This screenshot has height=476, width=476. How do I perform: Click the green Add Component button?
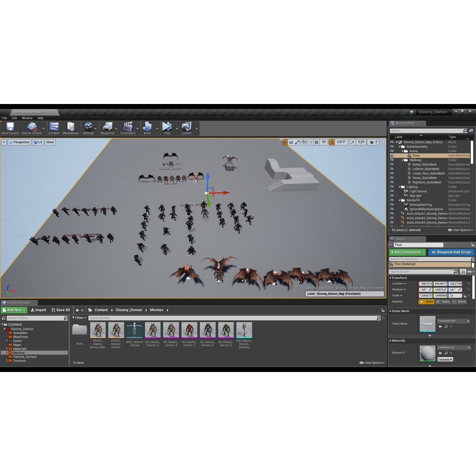point(407,252)
